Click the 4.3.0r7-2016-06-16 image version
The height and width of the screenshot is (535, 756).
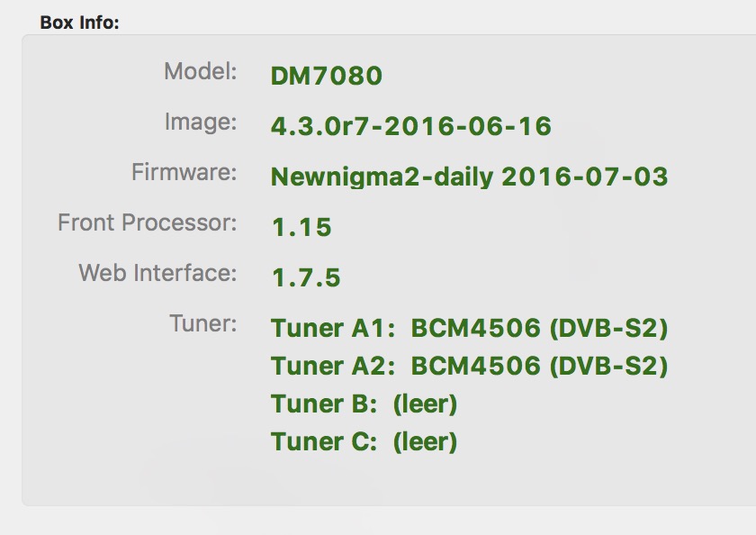point(410,126)
